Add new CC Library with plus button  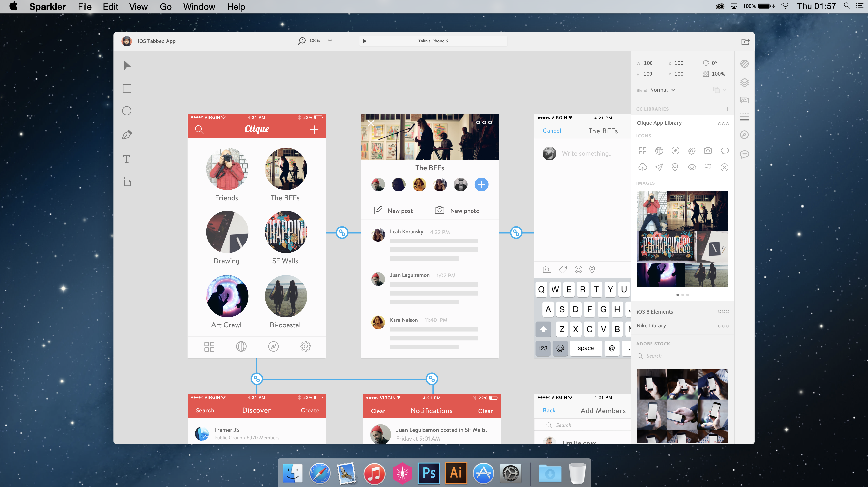coord(727,109)
